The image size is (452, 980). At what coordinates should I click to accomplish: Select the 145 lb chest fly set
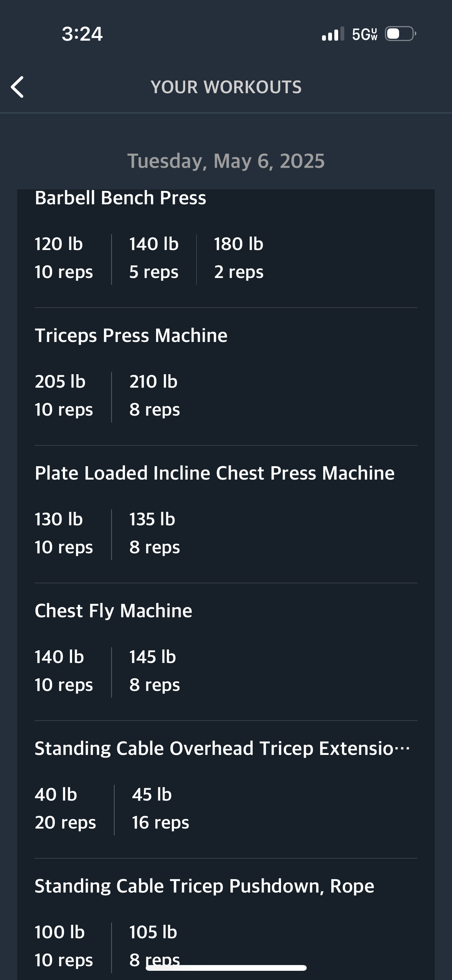coord(155,671)
